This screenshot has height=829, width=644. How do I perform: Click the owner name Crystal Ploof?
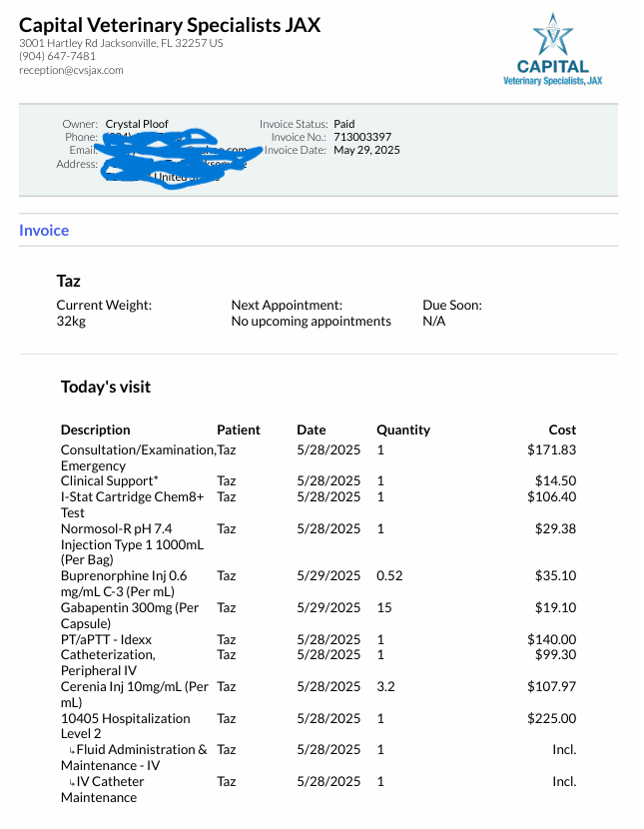137,124
